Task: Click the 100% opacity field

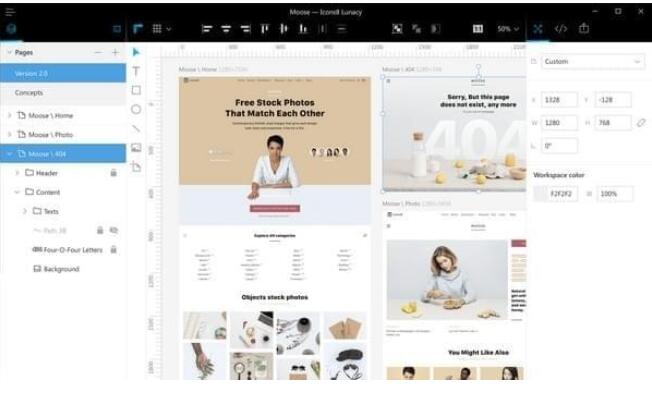Action: (614, 194)
